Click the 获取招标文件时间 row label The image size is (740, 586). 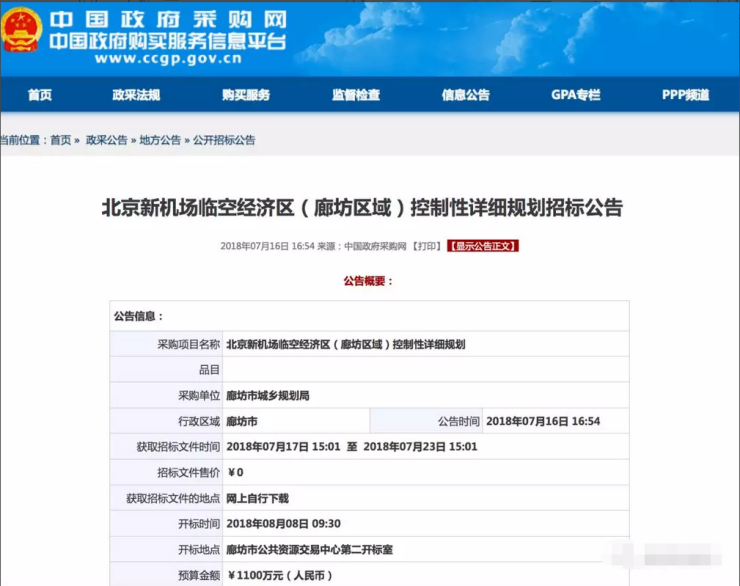[178, 447]
